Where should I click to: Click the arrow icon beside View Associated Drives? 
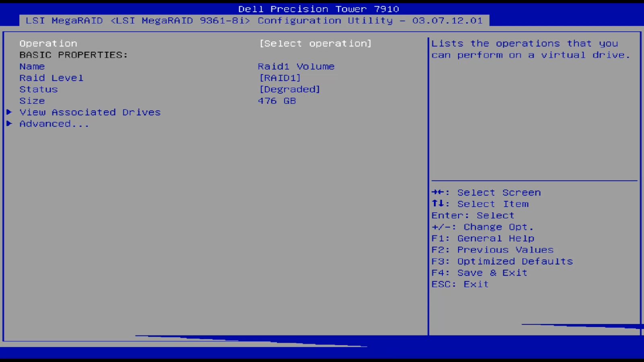pos(10,112)
